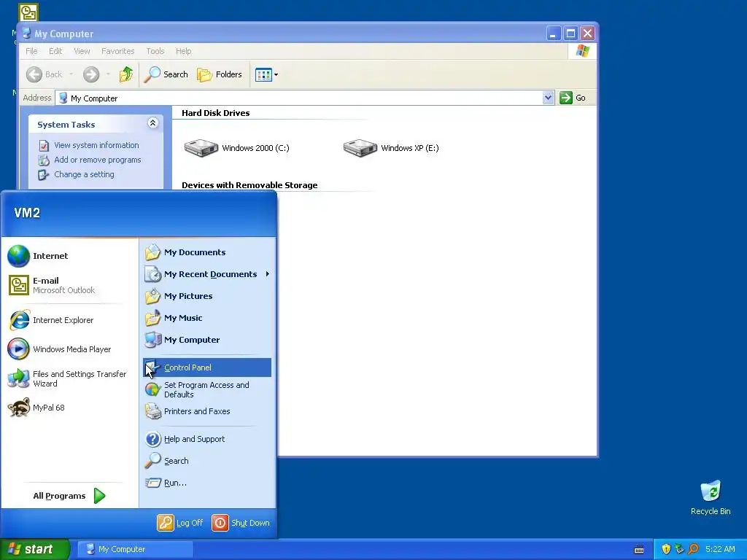Screen dimensions: 747x560
Task: Open Search from the Start menu
Action: pos(167,461)
